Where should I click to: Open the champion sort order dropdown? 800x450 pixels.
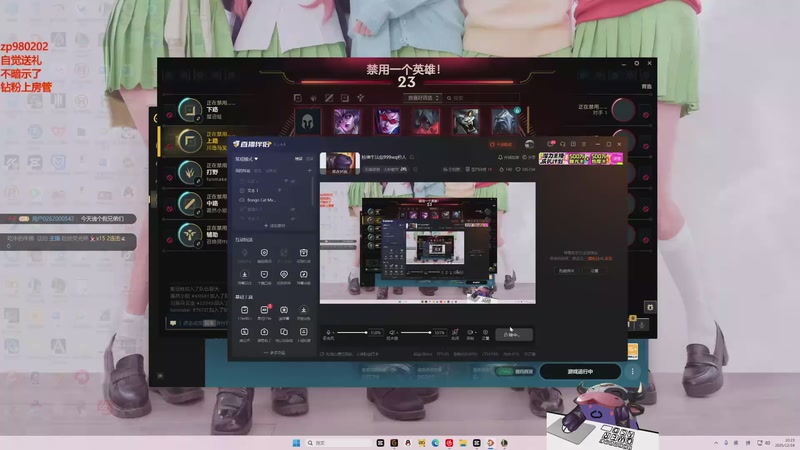click(x=422, y=97)
